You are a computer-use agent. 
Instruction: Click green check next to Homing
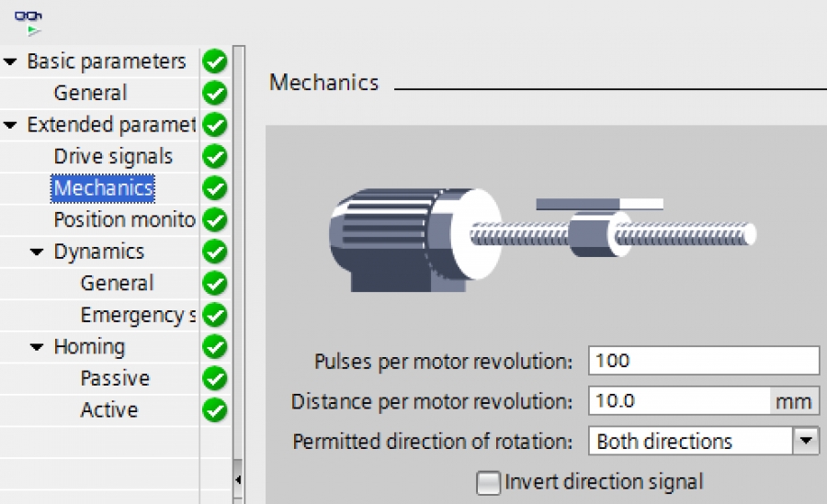coord(215,347)
